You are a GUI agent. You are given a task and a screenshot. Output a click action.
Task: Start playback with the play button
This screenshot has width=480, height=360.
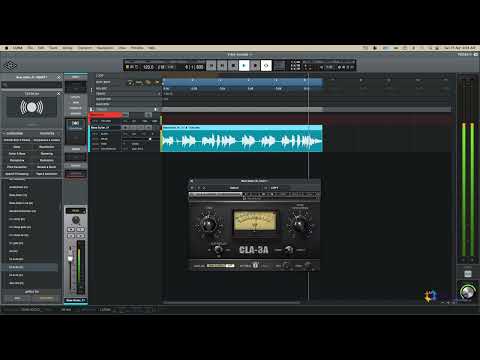pos(244,66)
